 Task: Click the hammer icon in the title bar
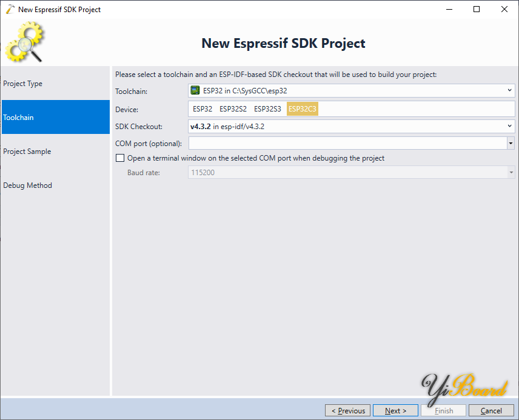(10, 9)
